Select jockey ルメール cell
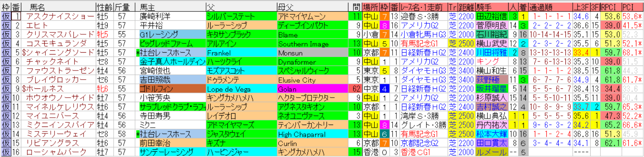This screenshot has width=644, height=157. click(x=491, y=152)
